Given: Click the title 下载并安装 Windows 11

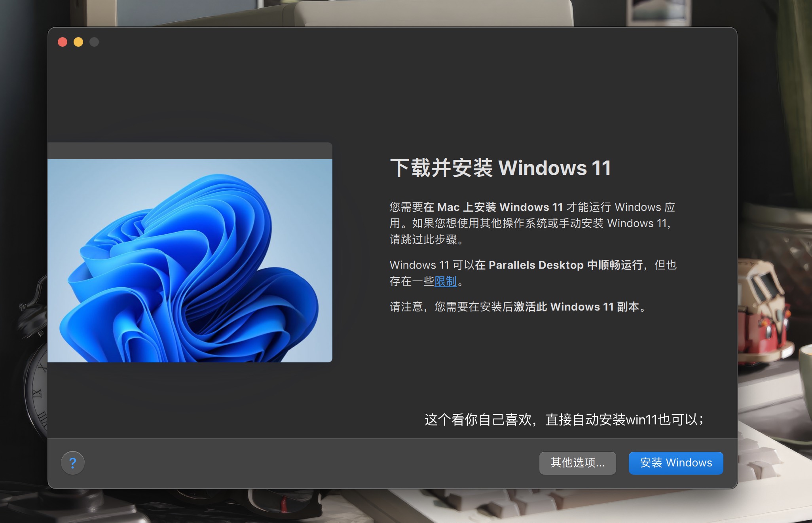Looking at the screenshot, I should pos(499,167).
